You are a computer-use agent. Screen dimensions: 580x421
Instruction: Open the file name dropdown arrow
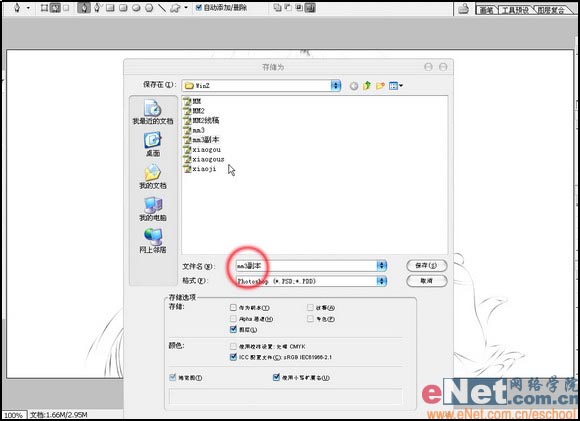click(x=381, y=266)
